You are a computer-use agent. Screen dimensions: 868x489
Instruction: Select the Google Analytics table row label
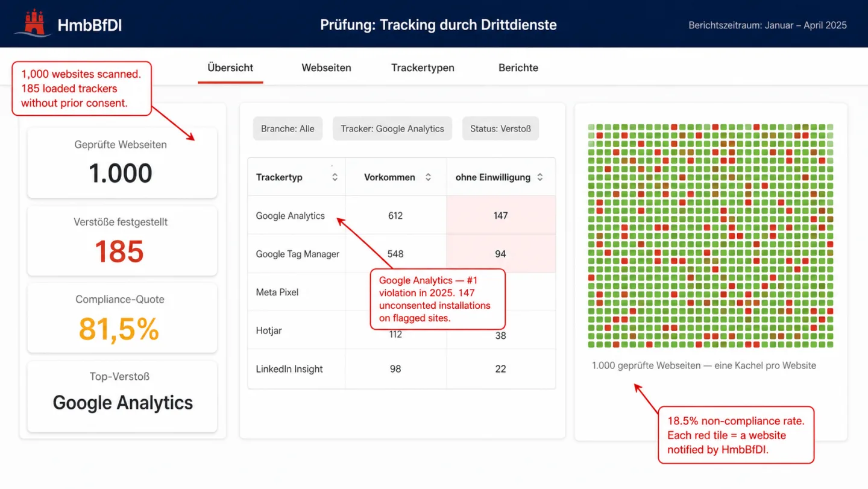(291, 216)
